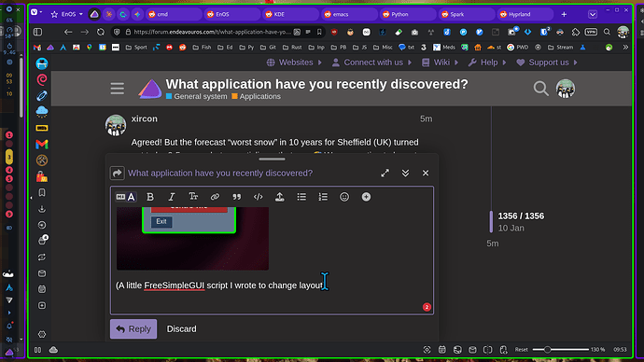
Task: Toggle the Vivaldi side panel
Action: tap(37, 32)
